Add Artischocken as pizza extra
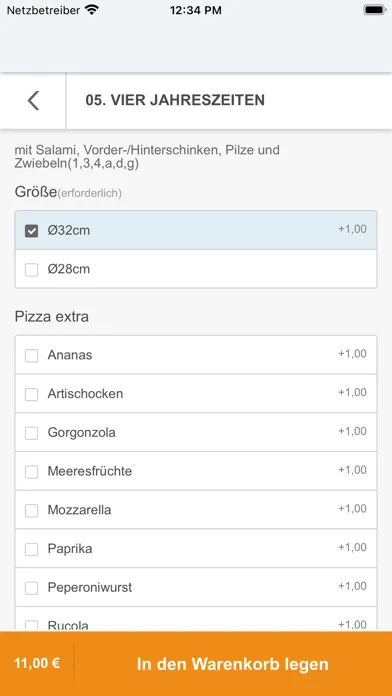Screen dimensions: 392x696 pyautogui.click(x=31, y=394)
